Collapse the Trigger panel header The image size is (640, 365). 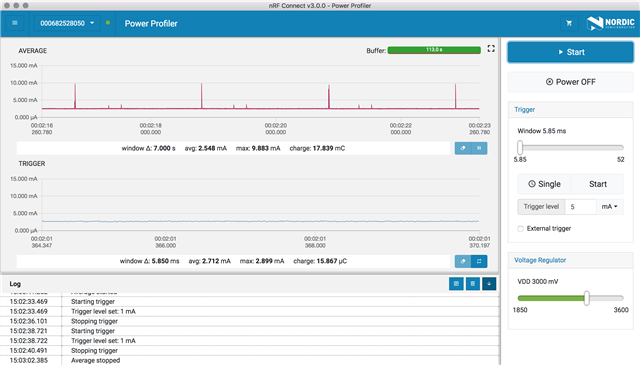[x=571, y=110]
